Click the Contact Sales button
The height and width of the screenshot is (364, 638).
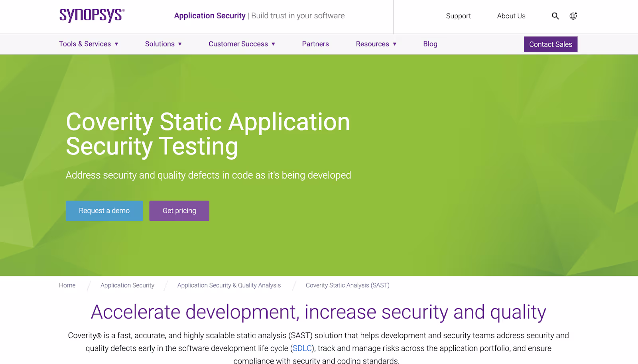click(550, 44)
